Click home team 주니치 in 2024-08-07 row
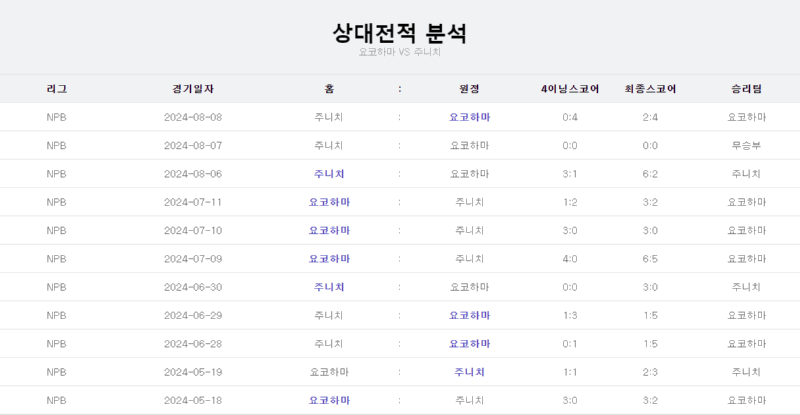The width and height of the screenshot is (800, 415). click(x=329, y=145)
